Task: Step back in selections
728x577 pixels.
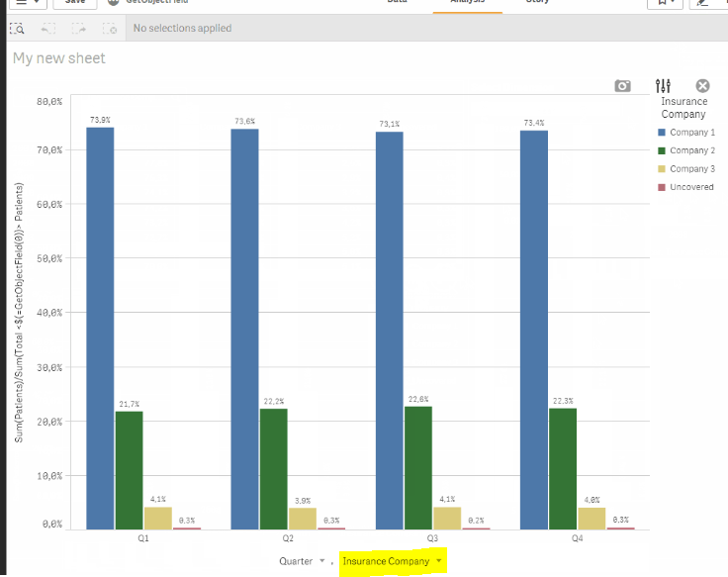Action: (47, 29)
